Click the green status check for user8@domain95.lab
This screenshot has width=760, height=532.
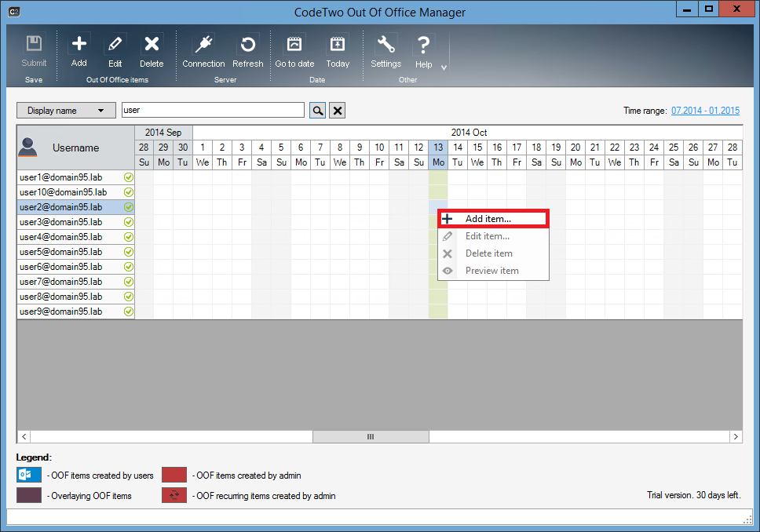click(129, 297)
